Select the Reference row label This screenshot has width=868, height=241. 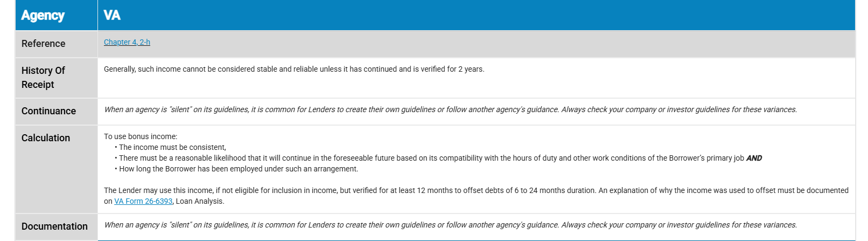(x=43, y=44)
